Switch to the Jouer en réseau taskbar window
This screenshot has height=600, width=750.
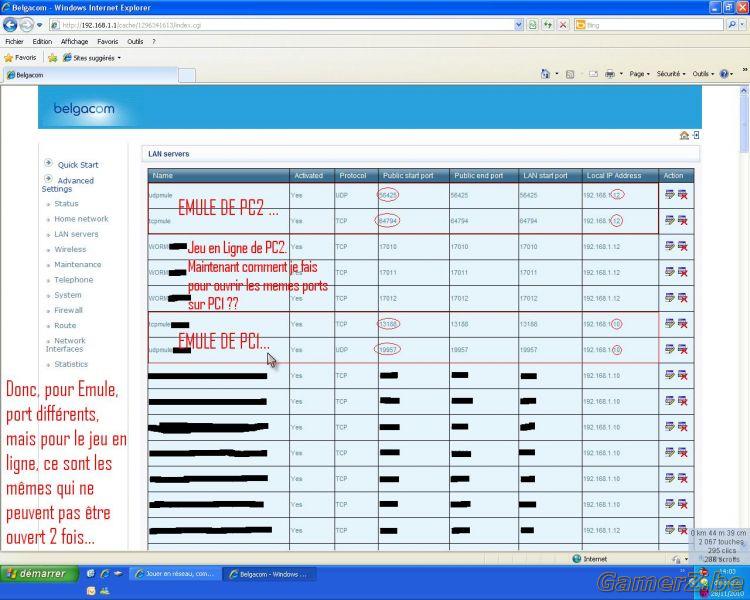pyautogui.click(x=175, y=574)
